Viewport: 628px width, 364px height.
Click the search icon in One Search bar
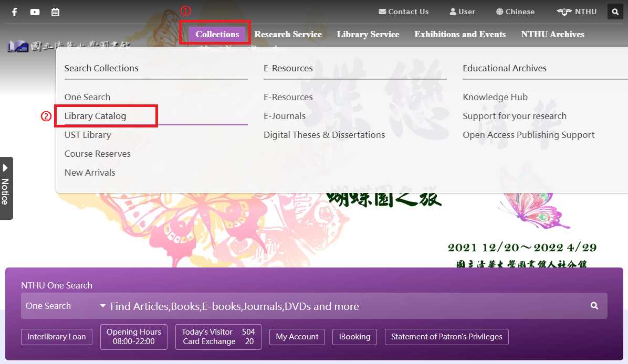[594, 306]
